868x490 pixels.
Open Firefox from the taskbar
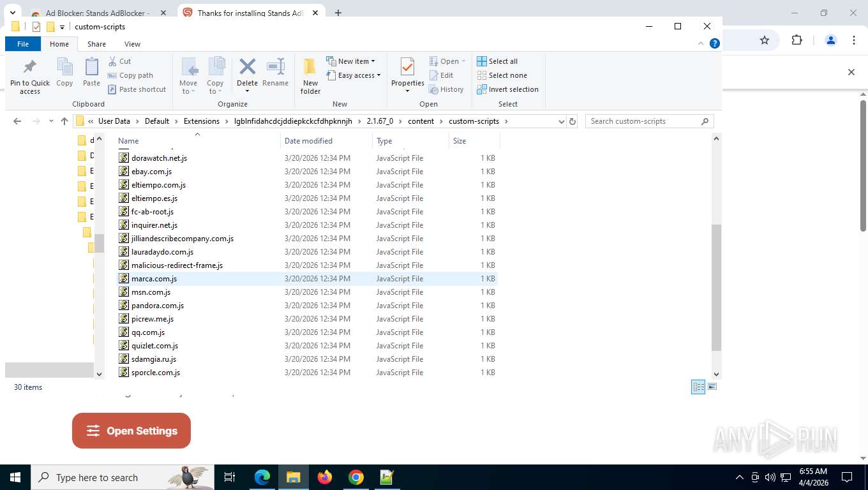pyautogui.click(x=325, y=477)
